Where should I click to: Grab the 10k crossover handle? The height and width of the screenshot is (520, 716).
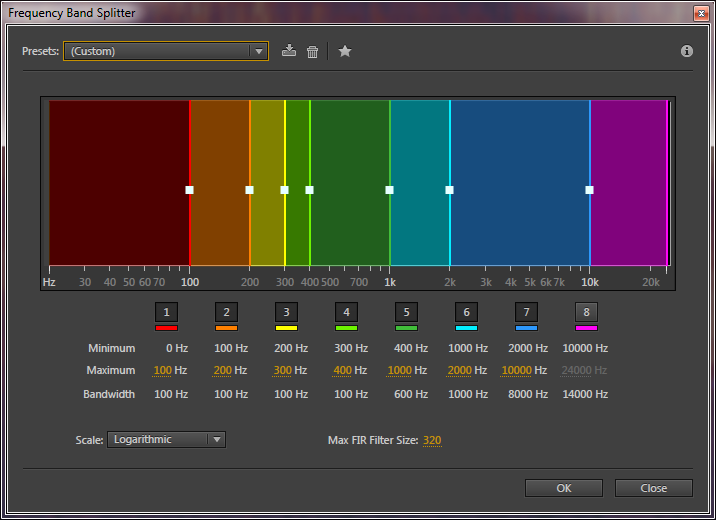coord(589,189)
